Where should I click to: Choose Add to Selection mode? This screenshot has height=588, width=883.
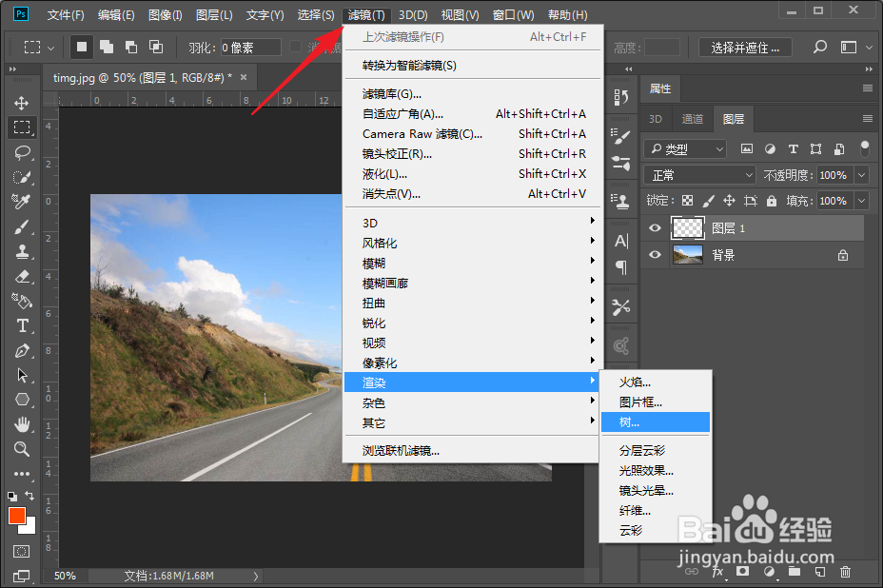coord(107,47)
